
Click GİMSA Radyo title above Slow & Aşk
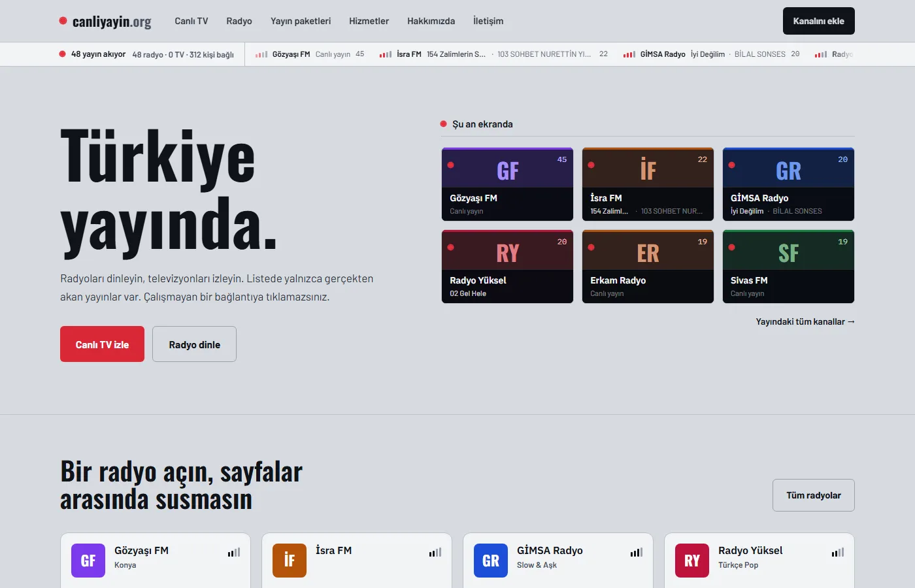[550, 551]
